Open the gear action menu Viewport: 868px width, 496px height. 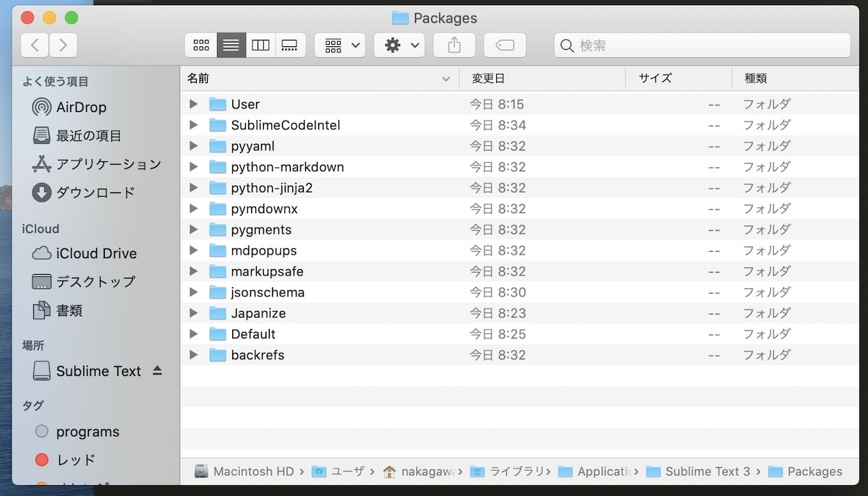[x=399, y=46]
